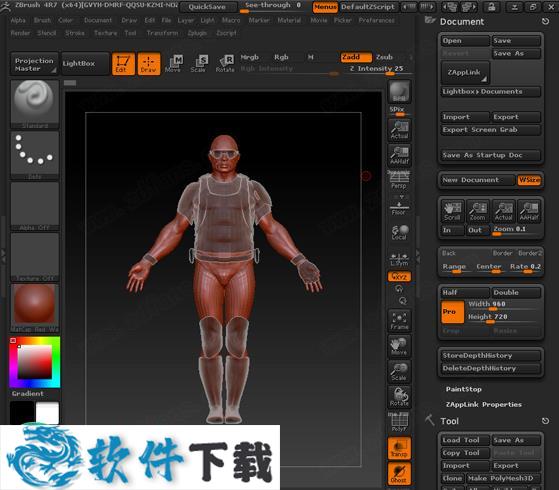Open the Brush menu
Image resolution: width=559 pixels, height=490 pixels.
[x=42, y=20]
